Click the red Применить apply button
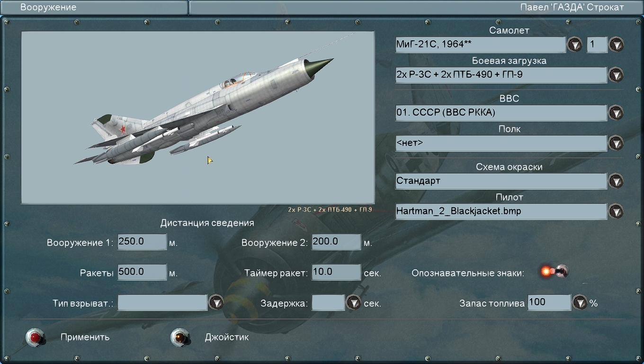This screenshot has width=644, height=364. [x=36, y=337]
